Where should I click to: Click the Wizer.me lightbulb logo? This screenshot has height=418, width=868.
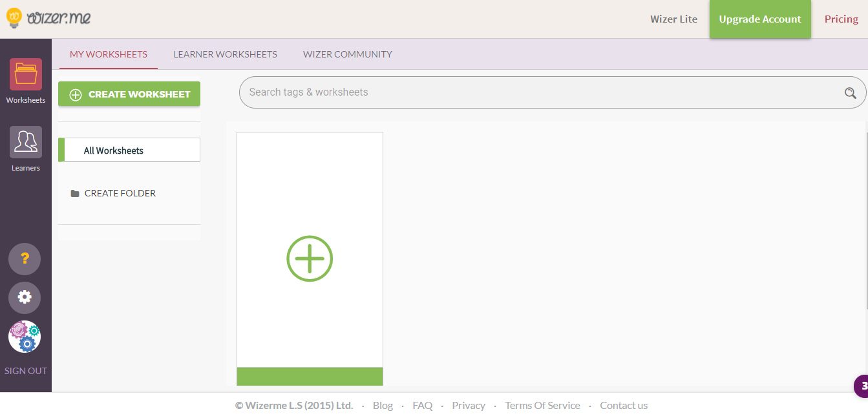point(15,18)
